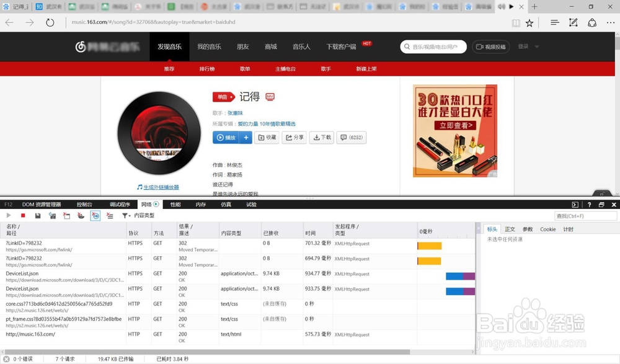This screenshot has width=620, height=364.
Task: Click the 下载 button
Action: 321,137
